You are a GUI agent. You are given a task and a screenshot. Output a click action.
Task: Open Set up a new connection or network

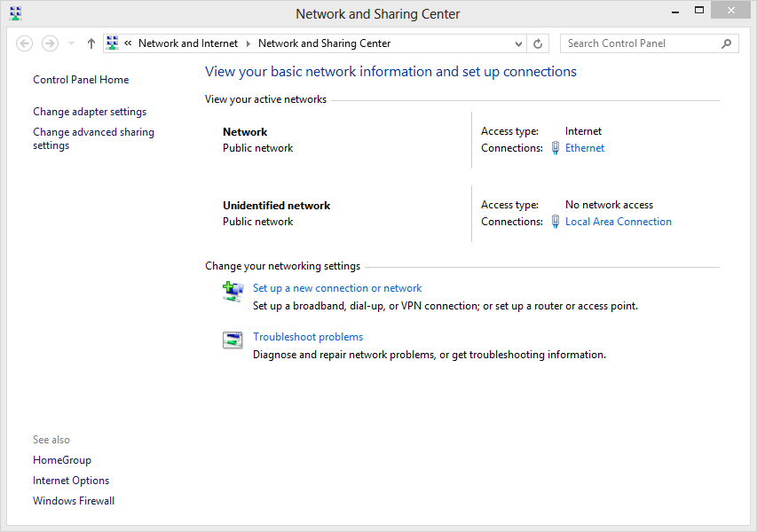tap(337, 288)
